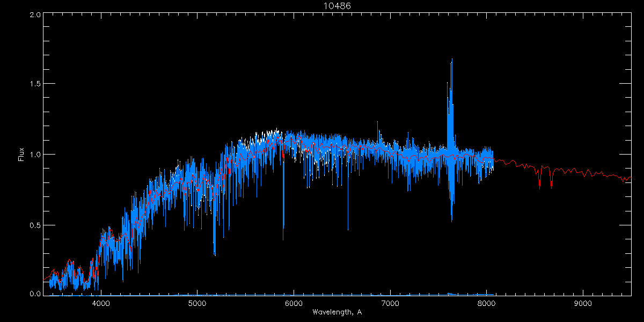Click the 8000 x-axis tick label

tap(486, 303)
